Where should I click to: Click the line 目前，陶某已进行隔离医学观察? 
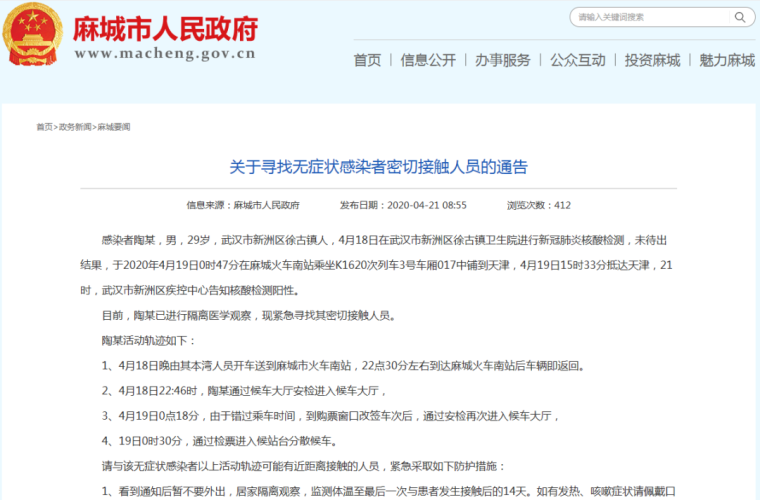pyautogui.click(x=250, y=316)
